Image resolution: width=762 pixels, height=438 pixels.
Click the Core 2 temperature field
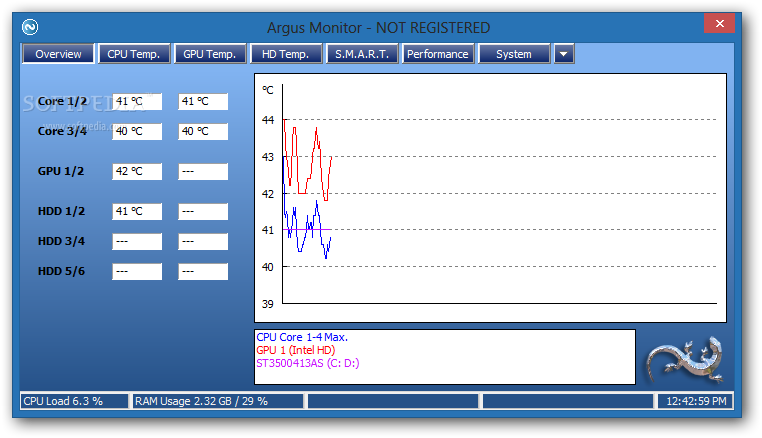click(203, 102)
